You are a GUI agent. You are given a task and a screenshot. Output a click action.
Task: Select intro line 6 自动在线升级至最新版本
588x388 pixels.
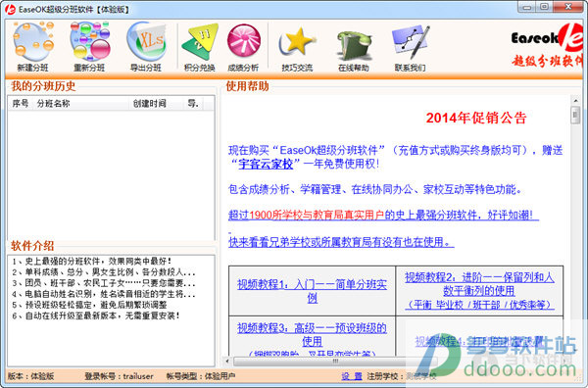[96, 315]
